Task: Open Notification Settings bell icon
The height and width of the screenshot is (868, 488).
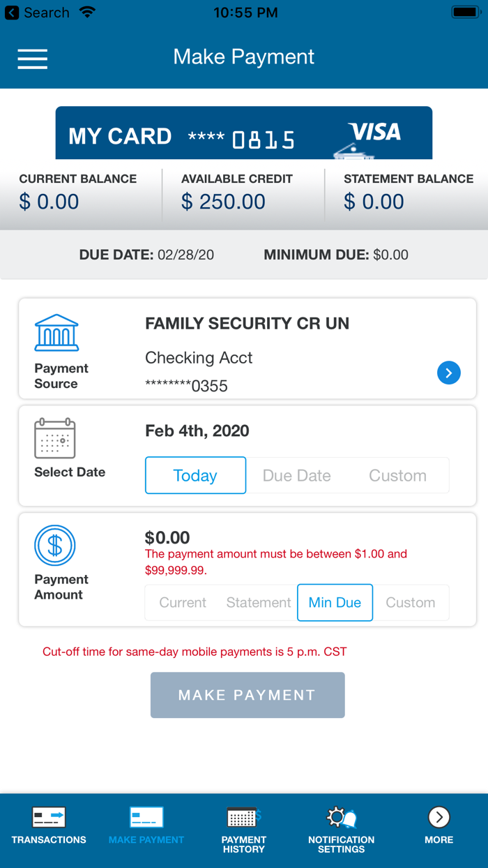Action: click(x=341, y=816)
